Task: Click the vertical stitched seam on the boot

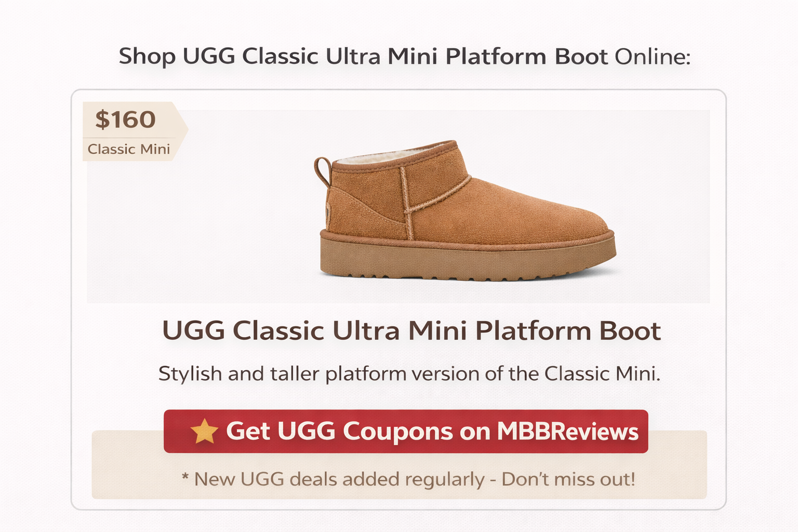Action: pos(406,203)
